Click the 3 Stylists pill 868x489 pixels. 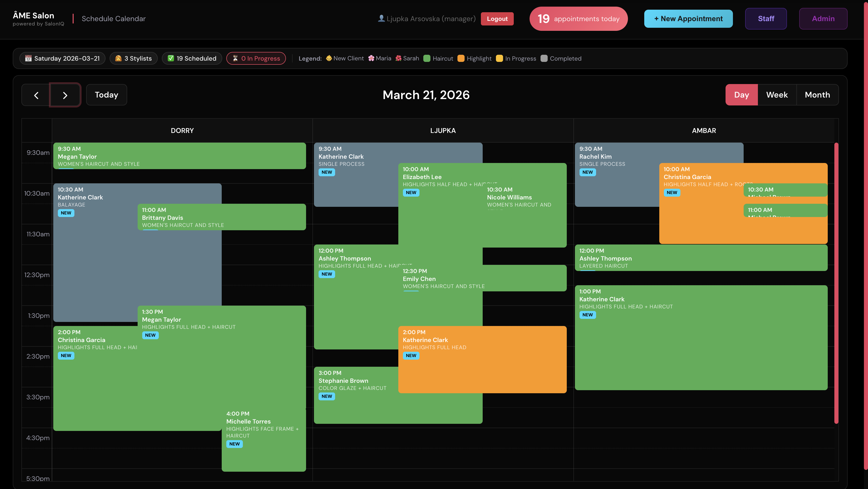click(134, 58)
